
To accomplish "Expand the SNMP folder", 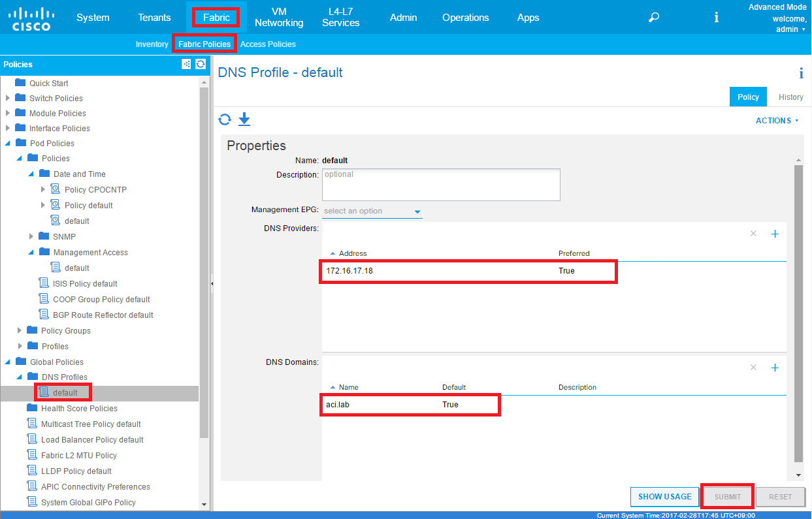I will (x=31, y=236).
